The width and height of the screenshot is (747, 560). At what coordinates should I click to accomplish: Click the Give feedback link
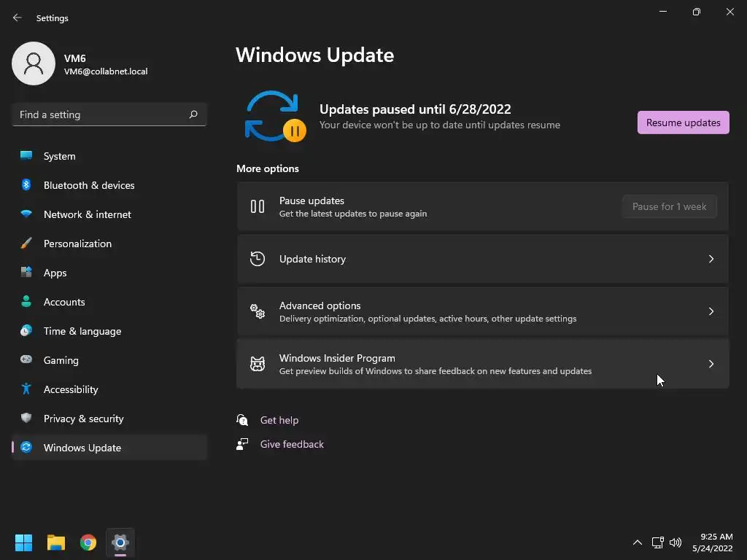click(292, 444)
